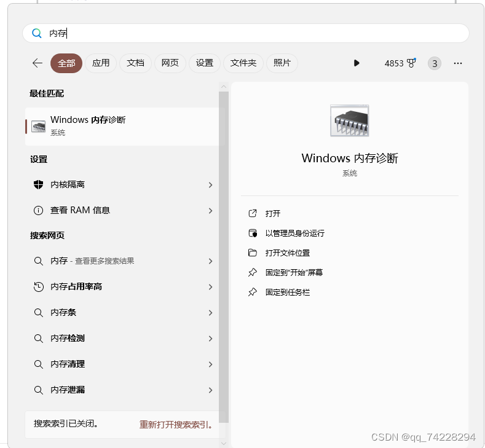Click the open-external icon beside 打开
This screenshot has width=485, height=448.
(x=253, y=213)
